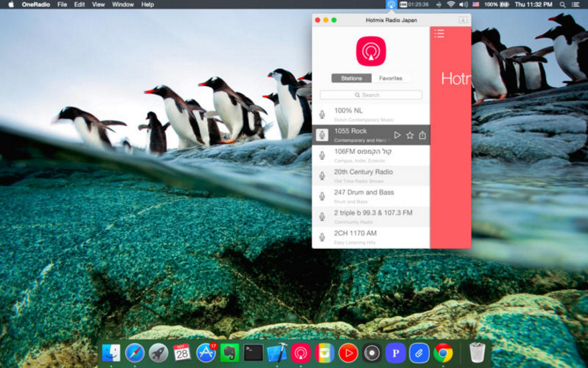Screen dimensions: 588x368
Task: Open the purple P app in Dock
Action: pyautogui.click(x=395, y=353)
